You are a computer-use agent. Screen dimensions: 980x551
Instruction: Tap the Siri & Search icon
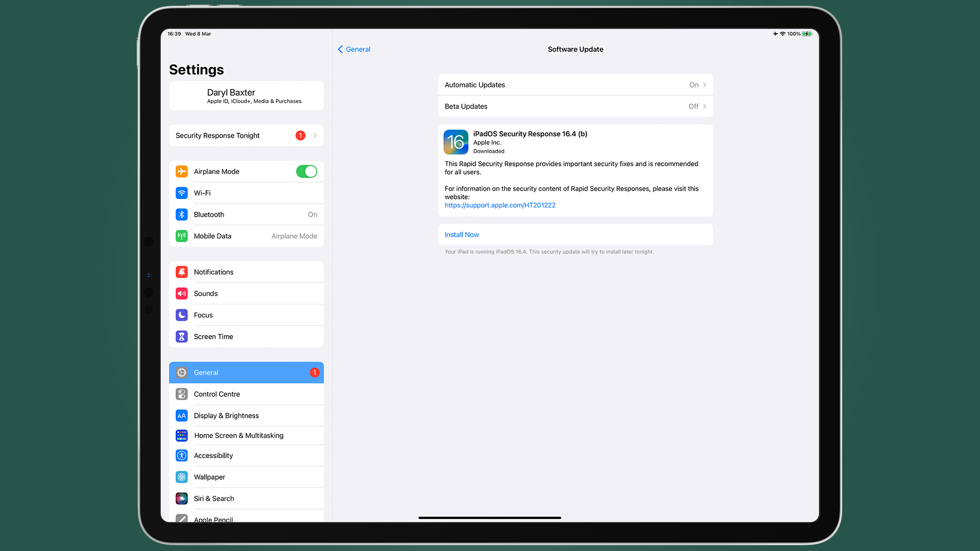click(182, 498)
